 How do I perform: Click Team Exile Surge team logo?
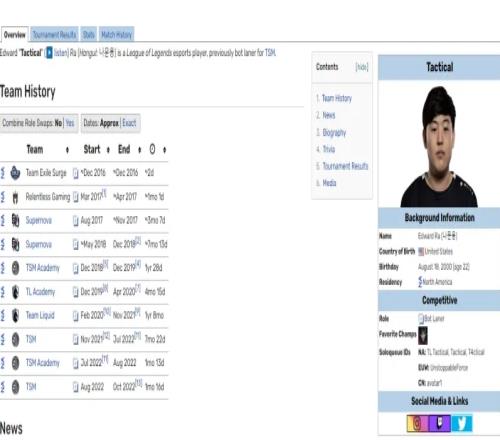(x=15, y=173)
